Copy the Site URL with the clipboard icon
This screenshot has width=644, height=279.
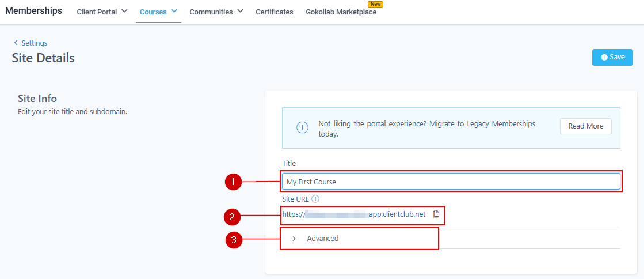tap(436, 214)
